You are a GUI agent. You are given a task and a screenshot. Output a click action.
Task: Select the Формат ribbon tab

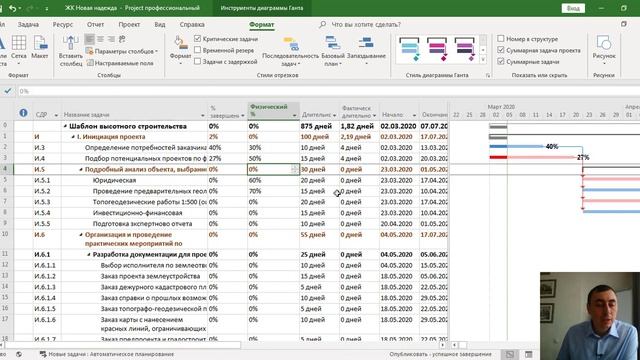(x=262, y=24)
